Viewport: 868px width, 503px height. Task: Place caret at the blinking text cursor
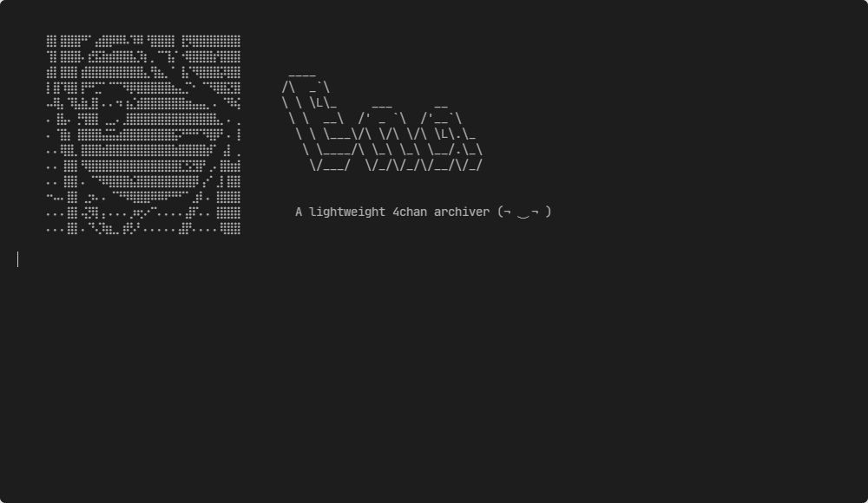[17, 259]
